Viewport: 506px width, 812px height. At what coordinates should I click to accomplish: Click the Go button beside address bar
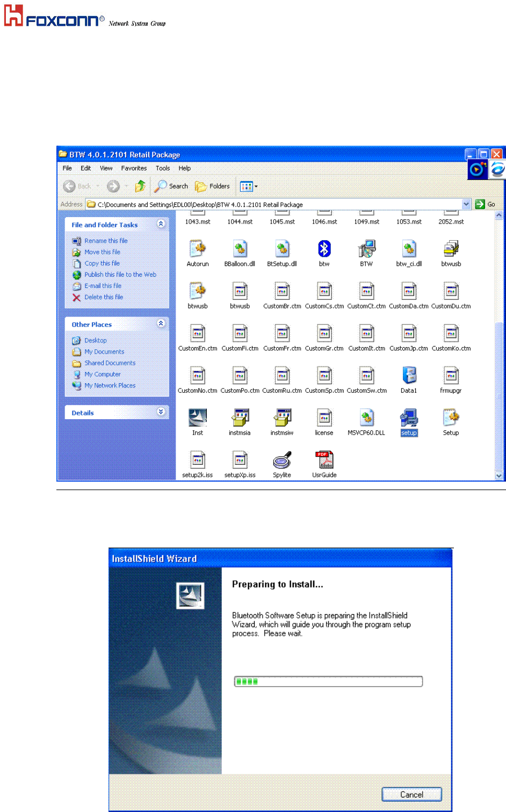coord(485,204)
